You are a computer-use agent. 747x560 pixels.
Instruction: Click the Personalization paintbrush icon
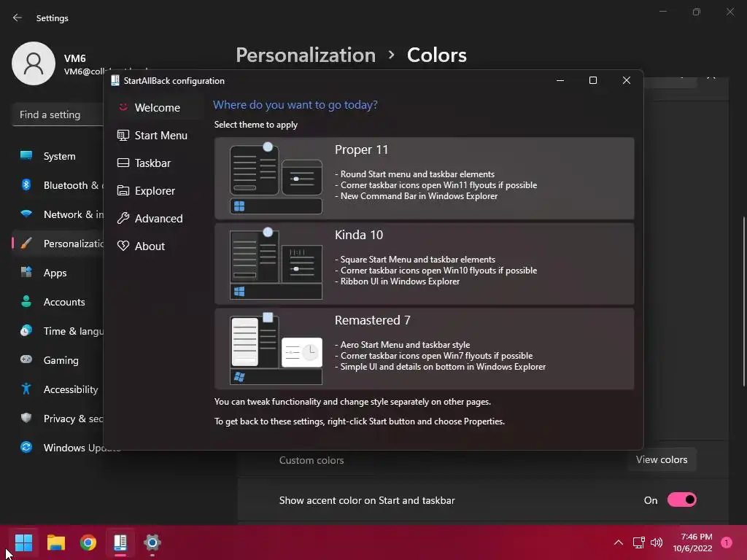point(26,244)
